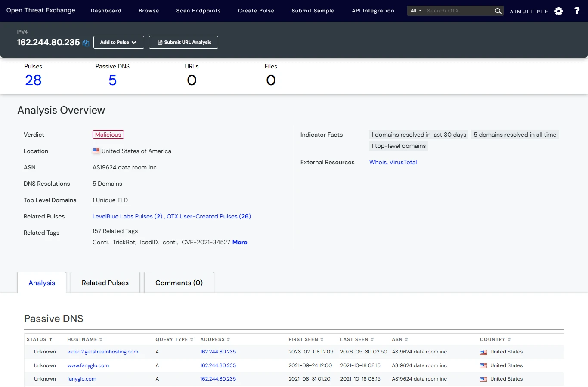Image resolution: width=588 pixels, height=387 pixels.
Task: Open Submit Sample page
Action: click(313, 11)
